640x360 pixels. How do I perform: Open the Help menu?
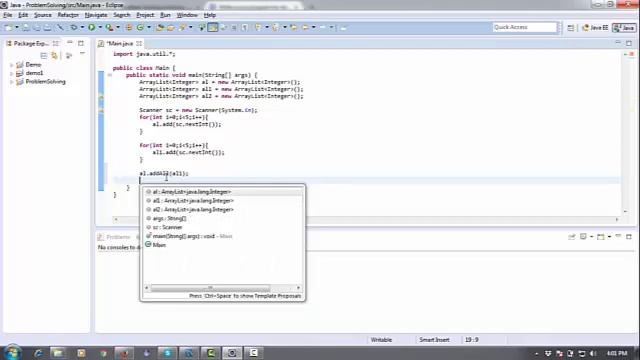pyautogui.click(x=209, y=15)
